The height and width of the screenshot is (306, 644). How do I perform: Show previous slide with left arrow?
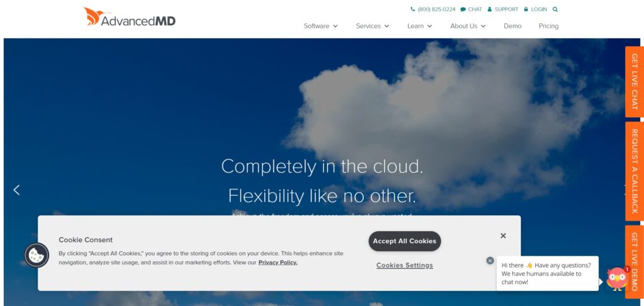[x=16, y=190]
